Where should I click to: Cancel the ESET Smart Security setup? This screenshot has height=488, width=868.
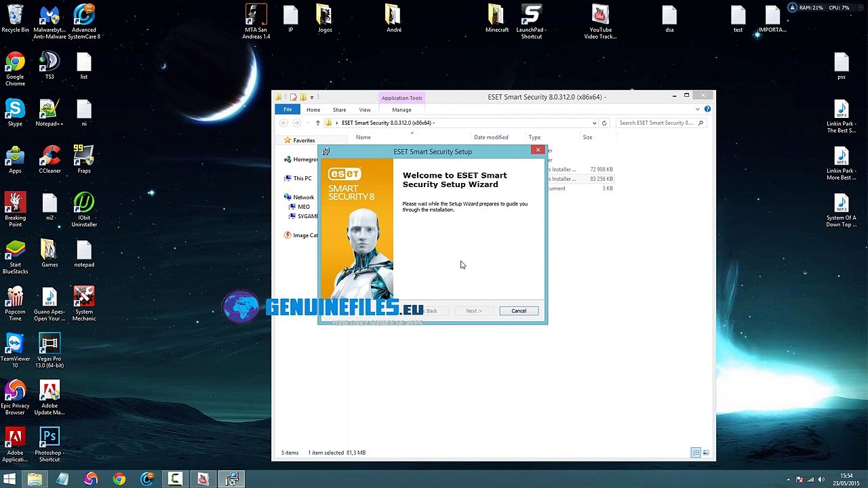tap(518, 310)
